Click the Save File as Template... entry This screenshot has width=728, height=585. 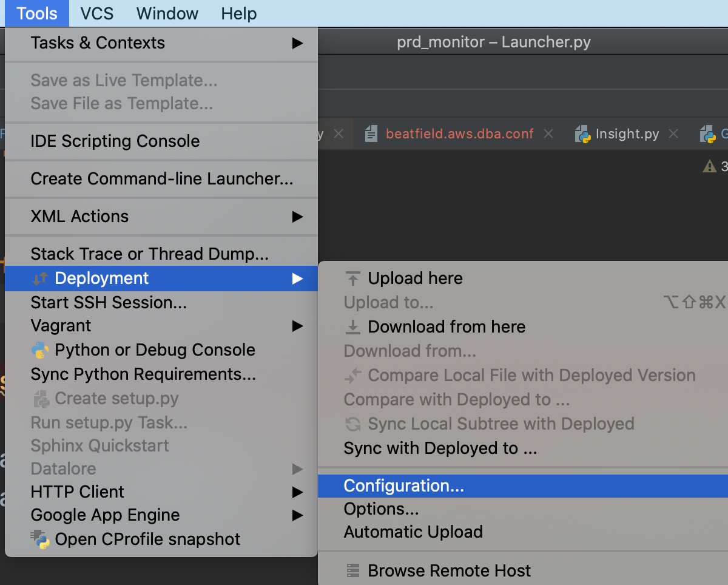coord(161,104)
